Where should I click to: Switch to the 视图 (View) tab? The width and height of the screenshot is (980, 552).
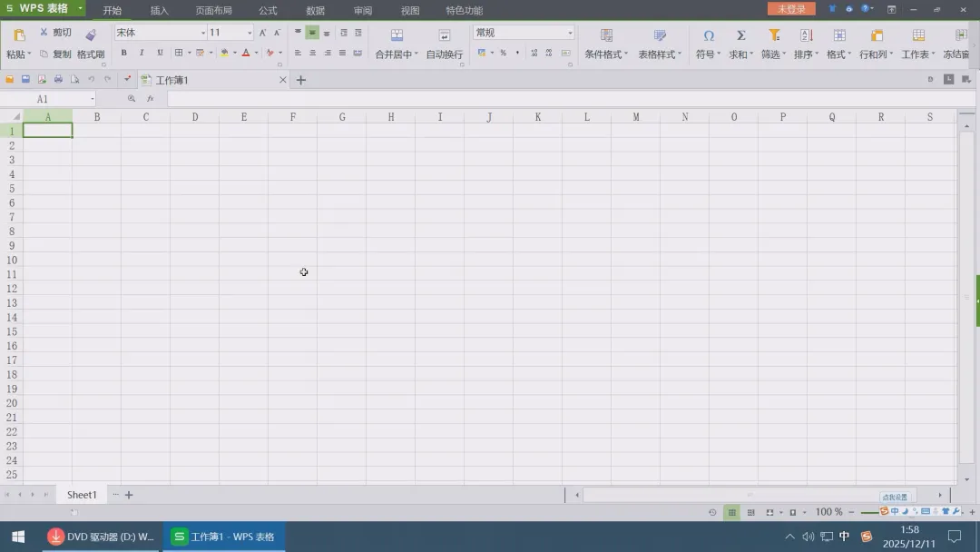[x=410, y=11]
